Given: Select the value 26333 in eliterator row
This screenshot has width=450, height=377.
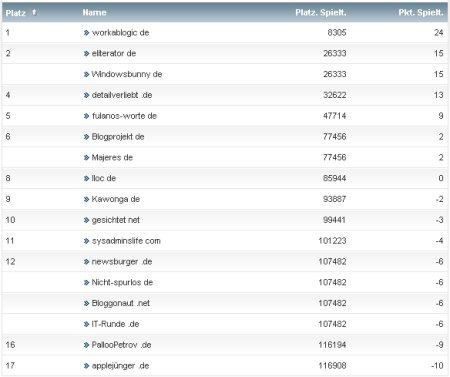Looking at the screenshot, I should [335, 53].
